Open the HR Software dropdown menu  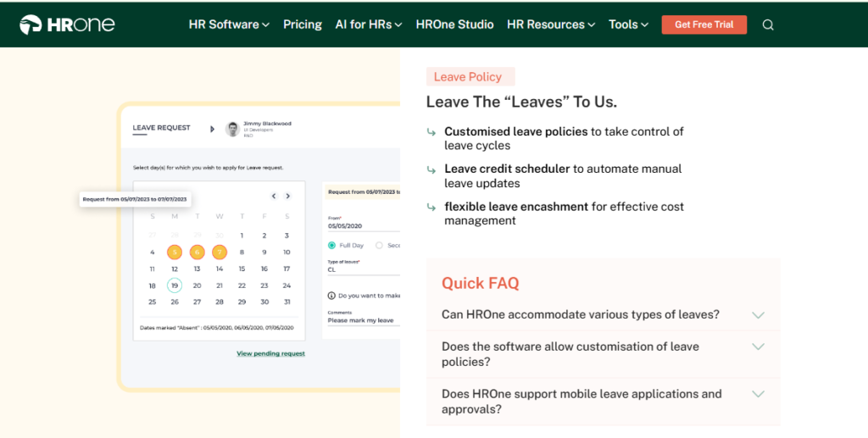(229, 25)
